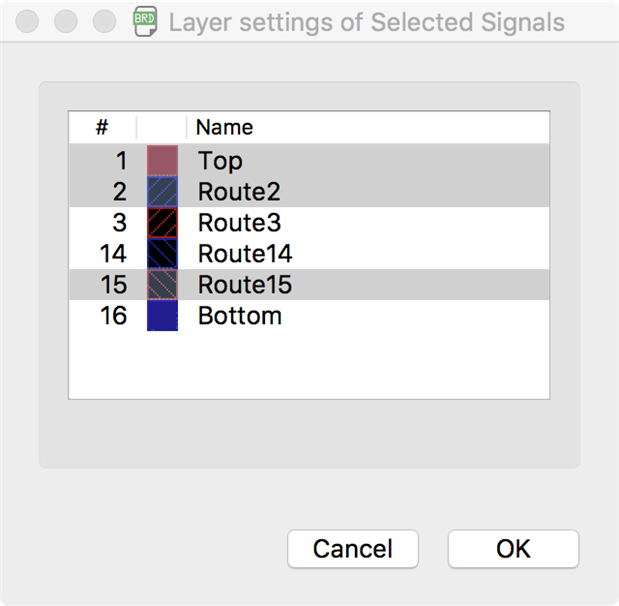Screen dimensions: 619x606
Task: Select the Route15 layer name
Action: coord(245,285)
